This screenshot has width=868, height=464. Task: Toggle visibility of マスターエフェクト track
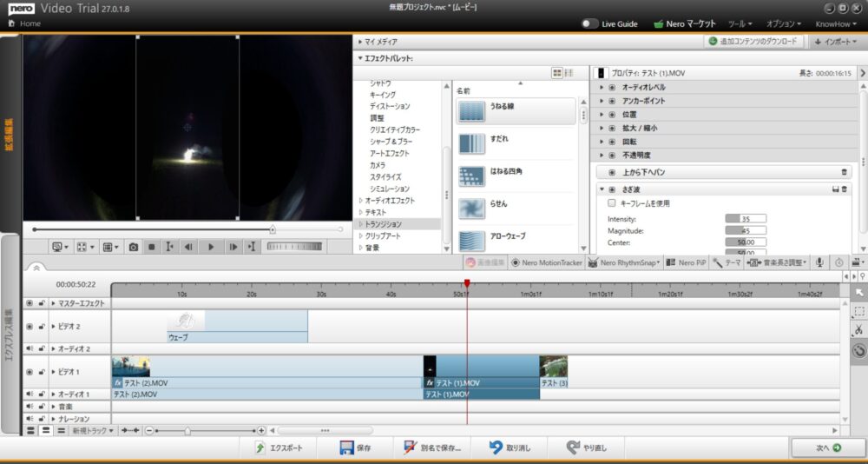[30, 303]
